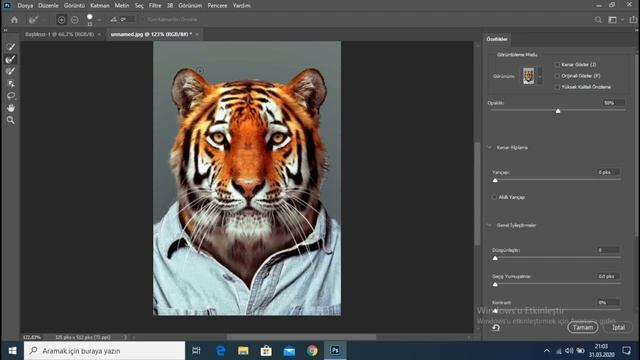This screenshot has height=360, width=640.
Task: Close the unnamed.jpg document tab
Action: click(197, 35)
